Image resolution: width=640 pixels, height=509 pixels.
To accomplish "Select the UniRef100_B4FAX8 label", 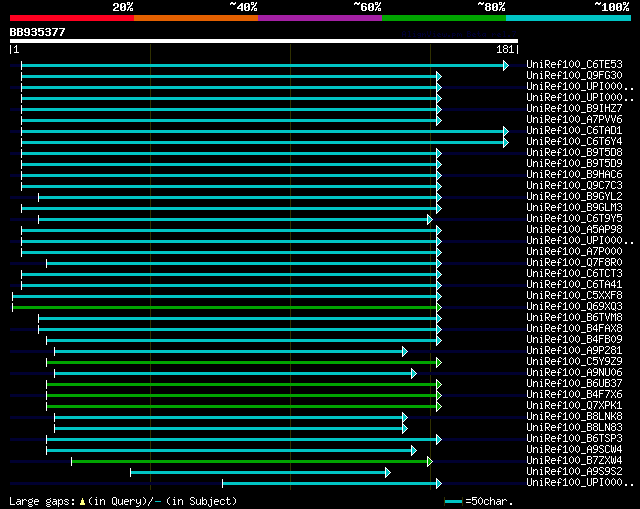I will pyautogui.click(x=574, y=329).
